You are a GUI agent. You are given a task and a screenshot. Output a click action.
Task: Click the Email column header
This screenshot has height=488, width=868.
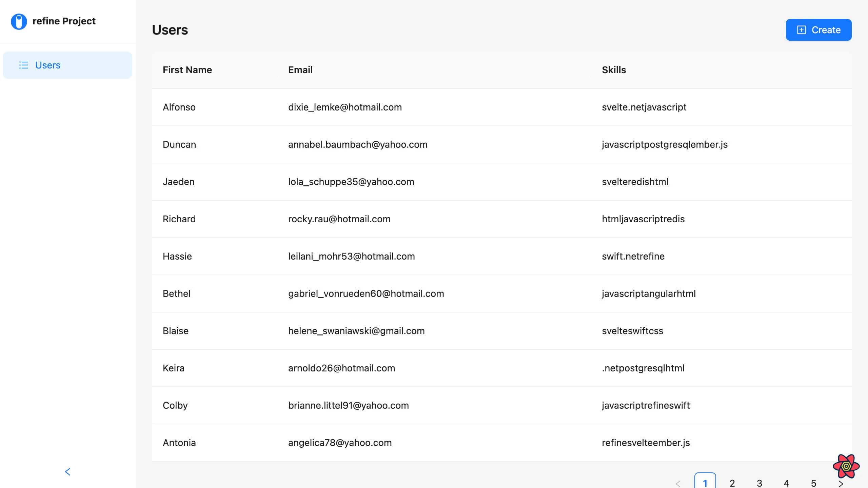pyautogui.click(x=300, y=70)
